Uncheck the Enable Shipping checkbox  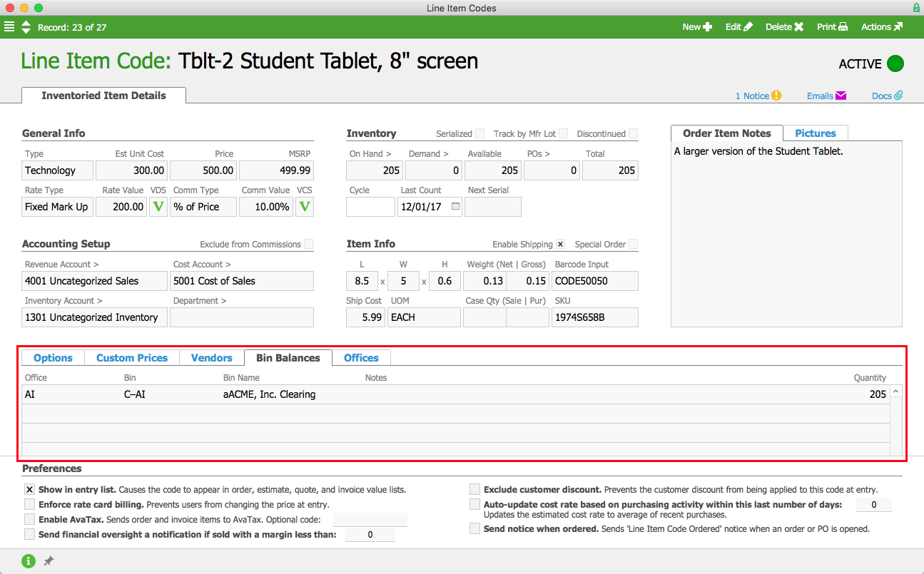pos(560,244)
